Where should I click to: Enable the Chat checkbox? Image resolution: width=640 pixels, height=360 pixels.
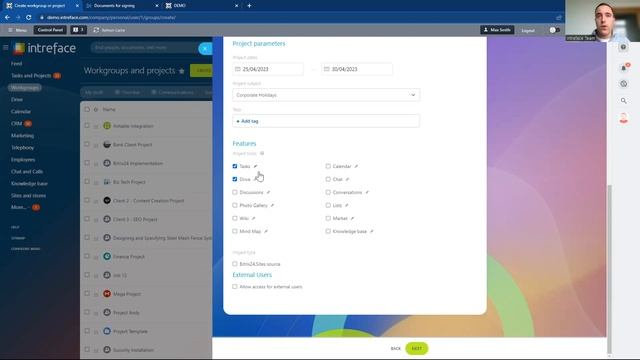click(x=328, y=179)
